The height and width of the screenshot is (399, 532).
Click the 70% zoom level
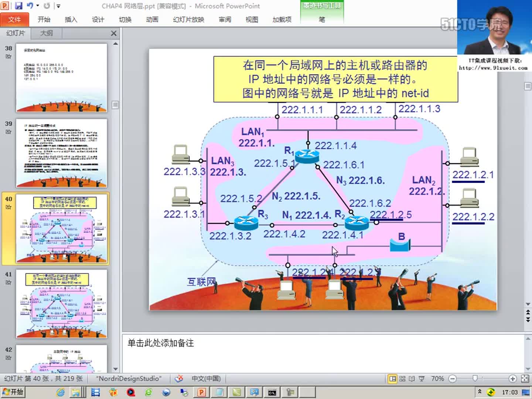click(x=437, y=379)
